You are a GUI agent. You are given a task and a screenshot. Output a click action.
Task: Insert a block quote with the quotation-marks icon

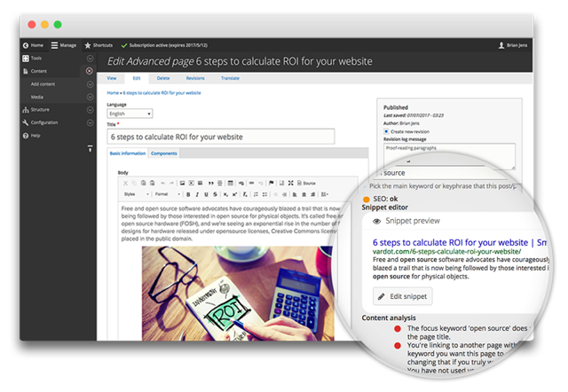point(210,184)
